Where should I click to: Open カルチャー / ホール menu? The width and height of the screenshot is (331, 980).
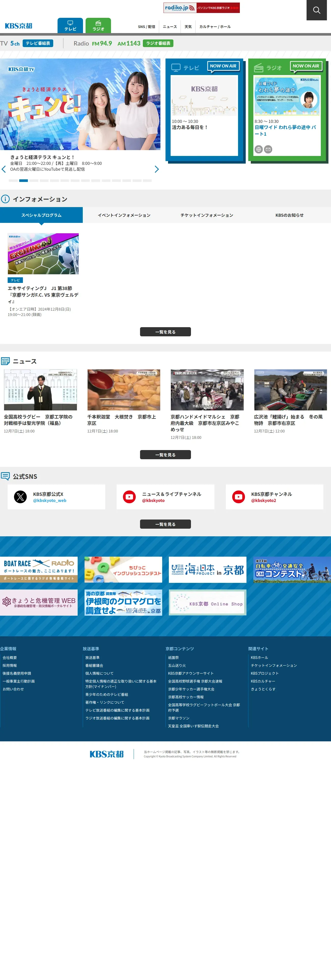pos(215,27)
